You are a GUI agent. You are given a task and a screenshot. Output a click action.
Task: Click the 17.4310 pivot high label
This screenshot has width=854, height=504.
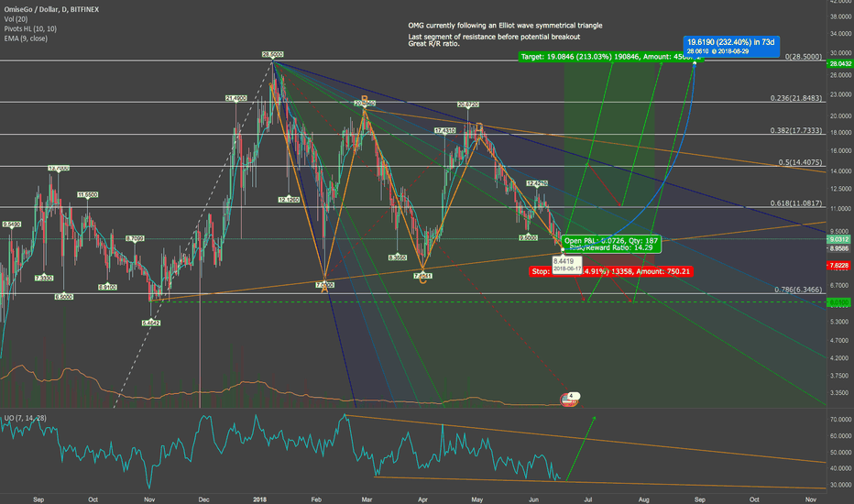pyautogui.click(x=444, y=131)
